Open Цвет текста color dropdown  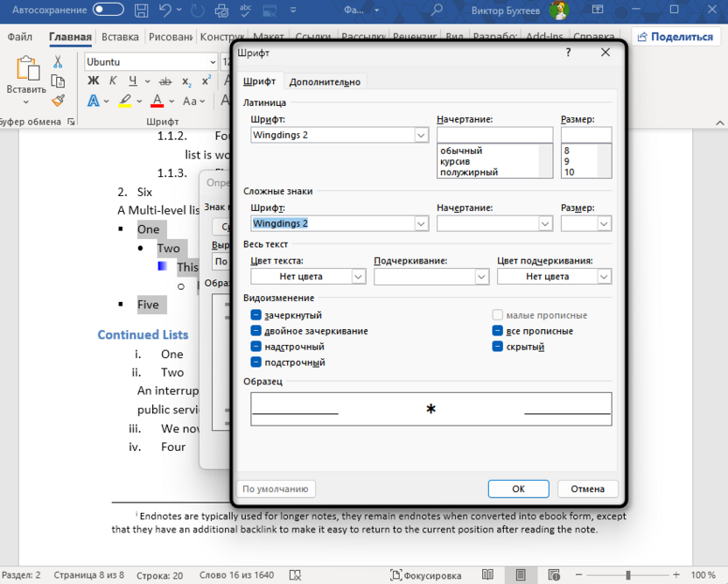pos(358,277)
